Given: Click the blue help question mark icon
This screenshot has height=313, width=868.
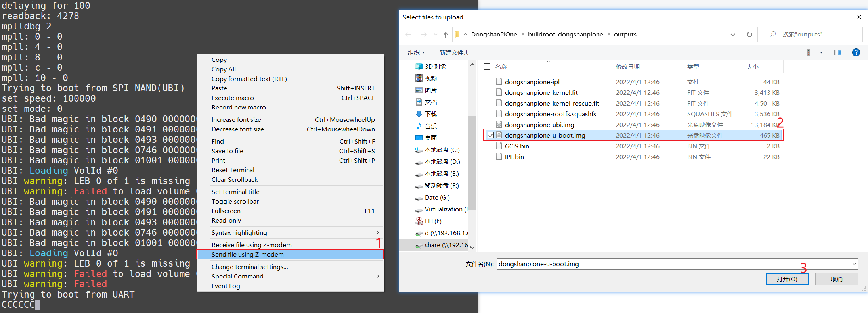Looking at the screenshot, I should pos(856,52).
